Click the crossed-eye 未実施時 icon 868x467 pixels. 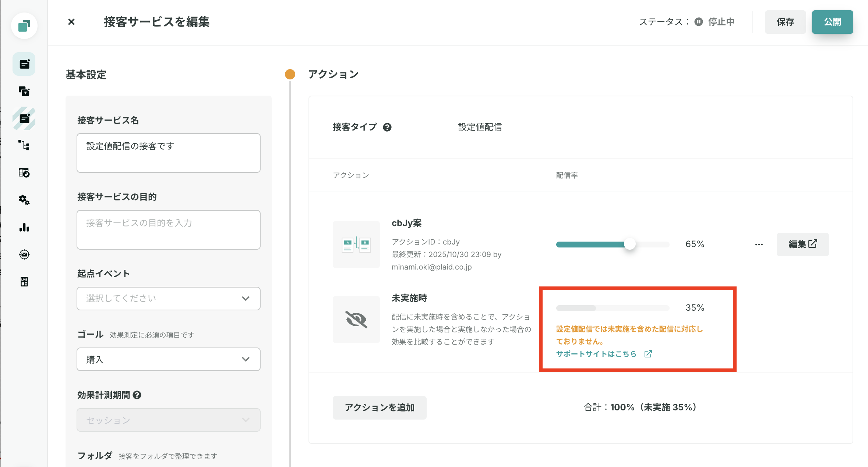point(356,319)
